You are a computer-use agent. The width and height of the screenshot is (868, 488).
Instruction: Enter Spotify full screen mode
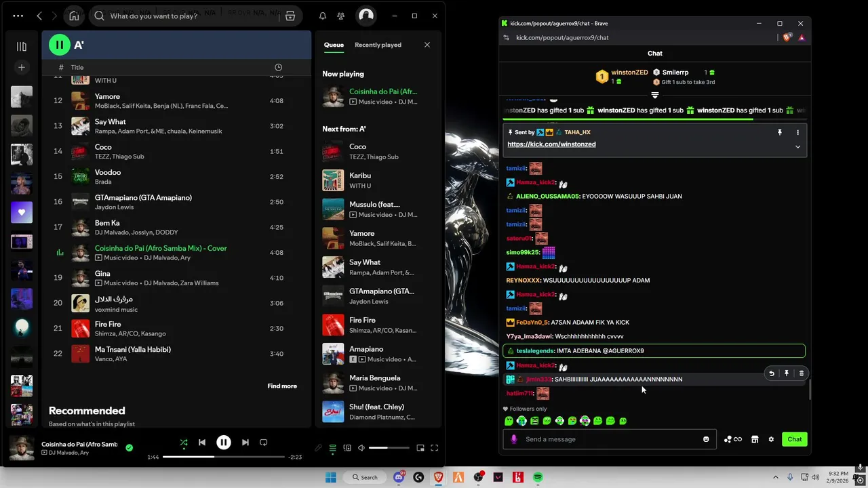[435, 447]
